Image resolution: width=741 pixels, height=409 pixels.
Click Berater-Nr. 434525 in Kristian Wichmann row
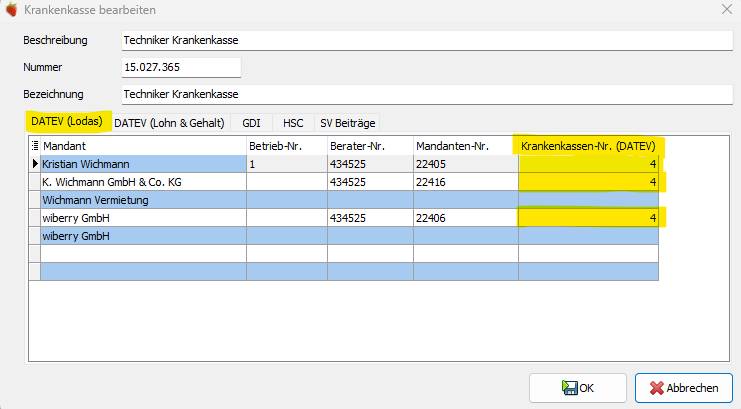(x=370, y=164)
